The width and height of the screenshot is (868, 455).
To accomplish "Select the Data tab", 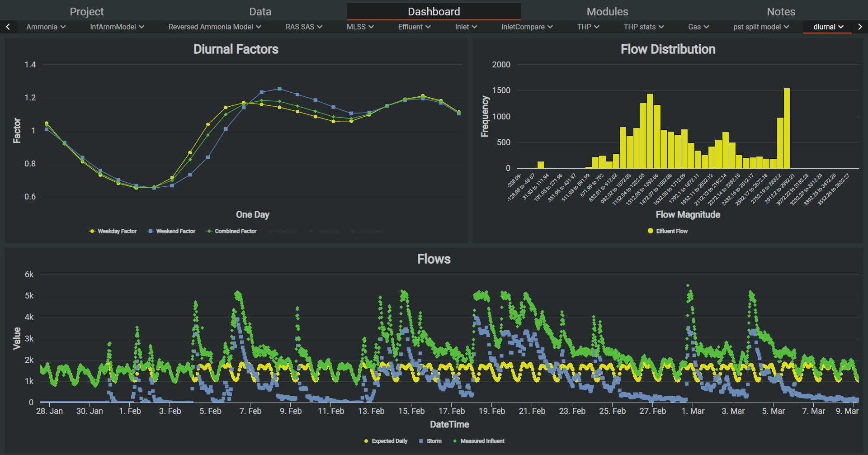I will [x=260, y=12].
